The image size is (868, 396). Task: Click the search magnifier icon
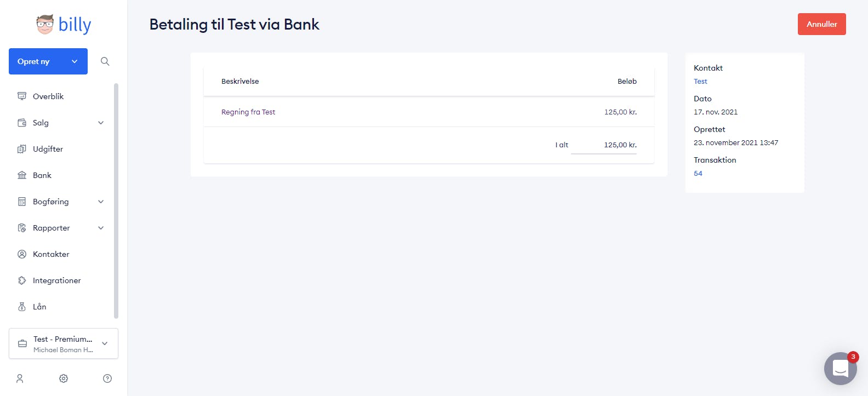[105, 61]
